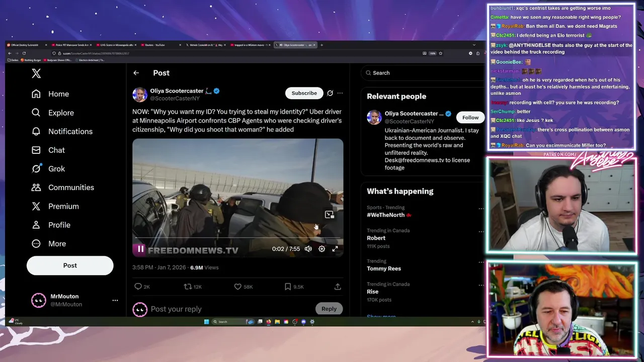This screenshot has height=362, width=644.
Task: Go back using the Post arrow
Action: tap(136, 73)
